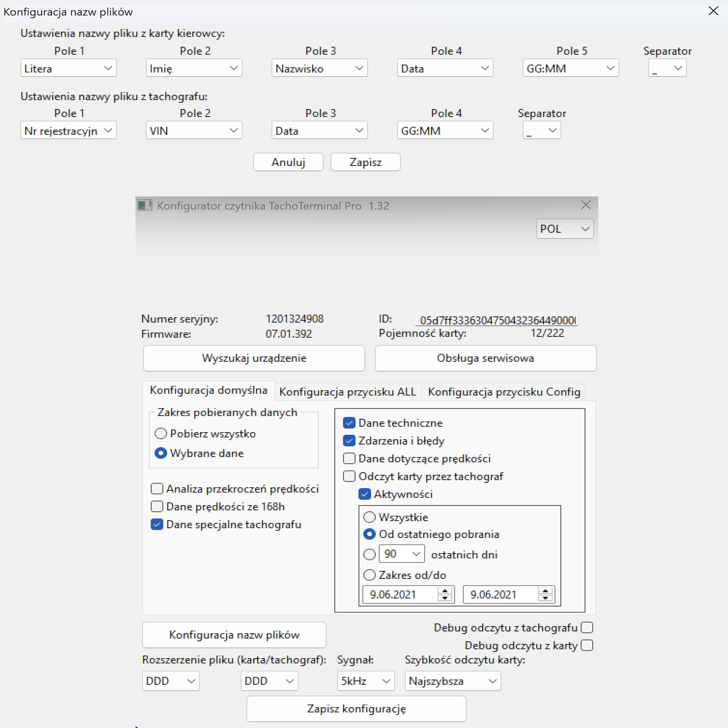The height and width of the screenshot is (728, 728).
Task: Enable Debug odczytu z tachografu
Action: pyautogui.click(x=587, y=628)
